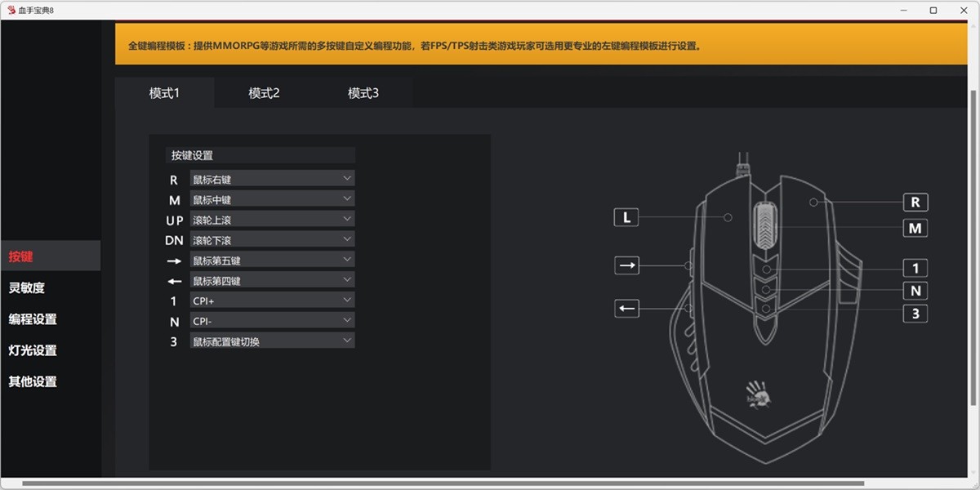The image size is (980, 490).
Task: Open the UP dropdown (滚轮上滚)
Action: click(272, 220)
